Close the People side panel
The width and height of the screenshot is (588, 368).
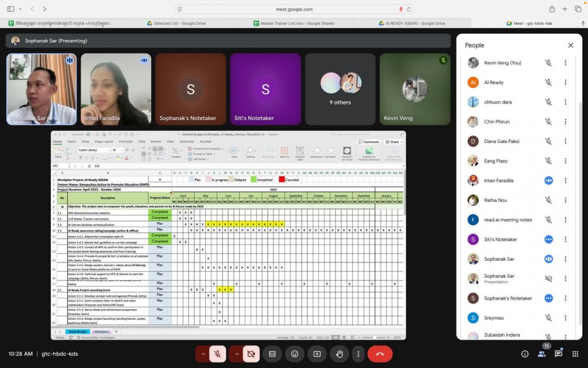pos(570,45)
